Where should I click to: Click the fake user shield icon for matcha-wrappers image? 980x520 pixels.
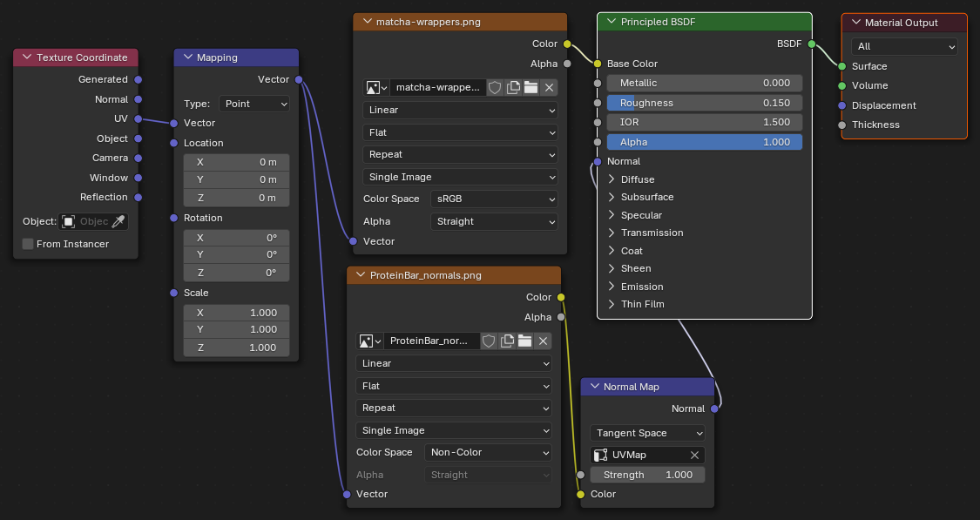(495, 87)
